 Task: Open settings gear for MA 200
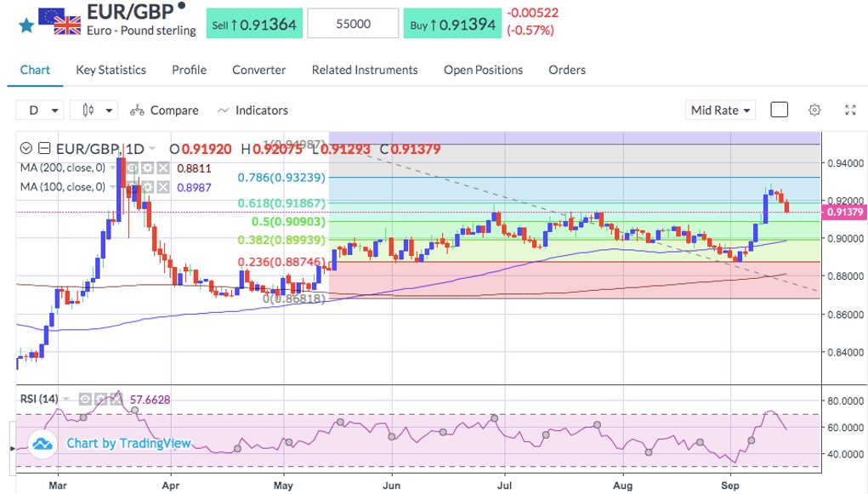click(x=147, y=168)
